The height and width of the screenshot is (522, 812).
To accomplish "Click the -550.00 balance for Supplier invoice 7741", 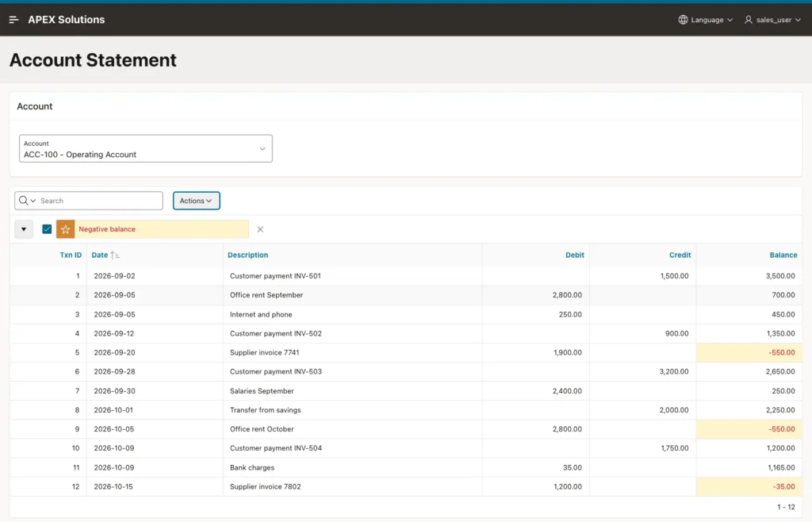I will [x=781, y=353].
